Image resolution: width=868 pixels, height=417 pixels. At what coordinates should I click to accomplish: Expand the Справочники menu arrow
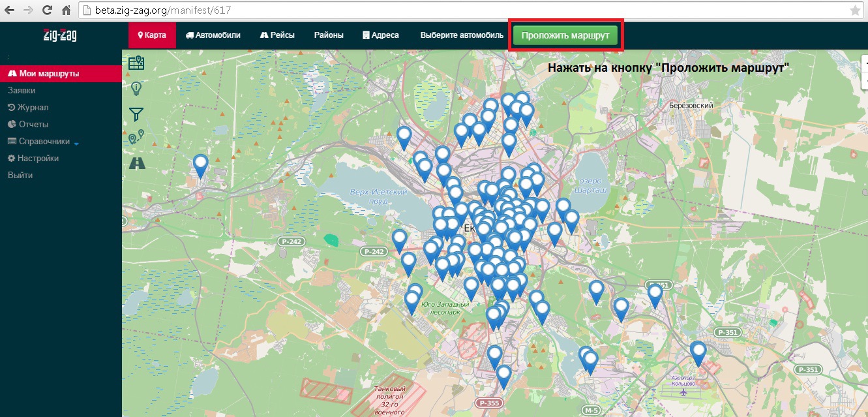(x=76, y=143)
